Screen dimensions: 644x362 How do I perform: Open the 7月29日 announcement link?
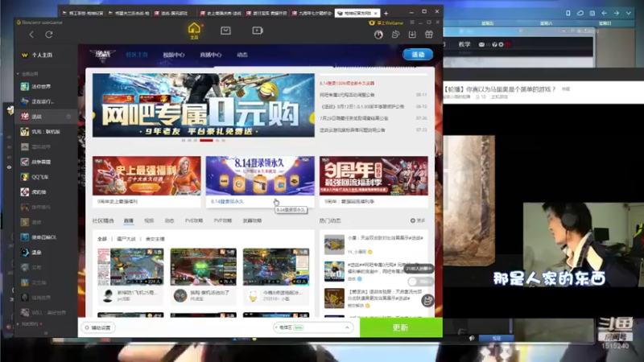click(354, 118)
